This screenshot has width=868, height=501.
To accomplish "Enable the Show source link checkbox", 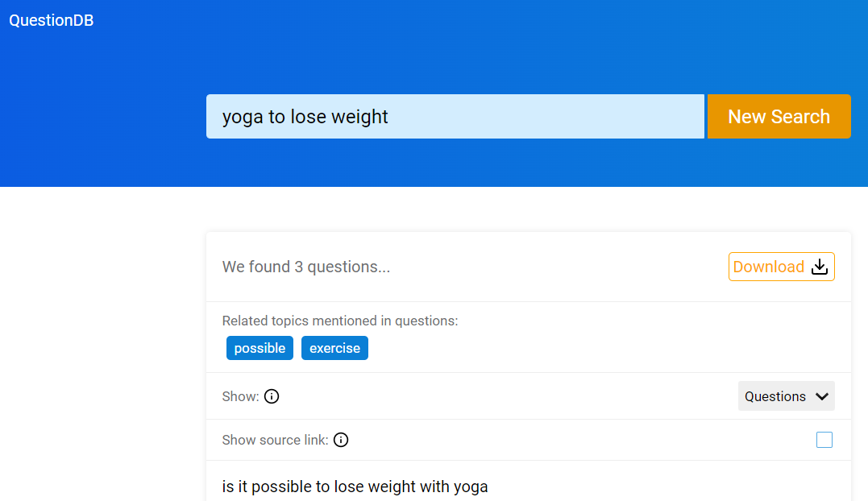I will click(824, 440).
